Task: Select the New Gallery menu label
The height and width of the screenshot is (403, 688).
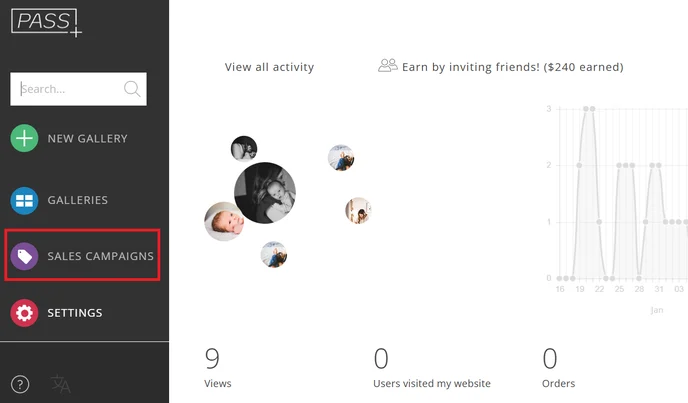Action: click(x=87, y=139)
